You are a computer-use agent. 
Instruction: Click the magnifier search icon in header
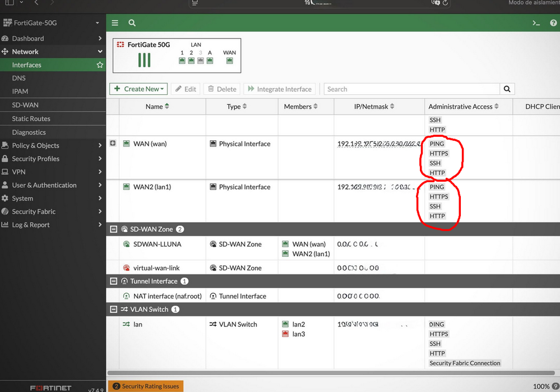pos(132,23)
